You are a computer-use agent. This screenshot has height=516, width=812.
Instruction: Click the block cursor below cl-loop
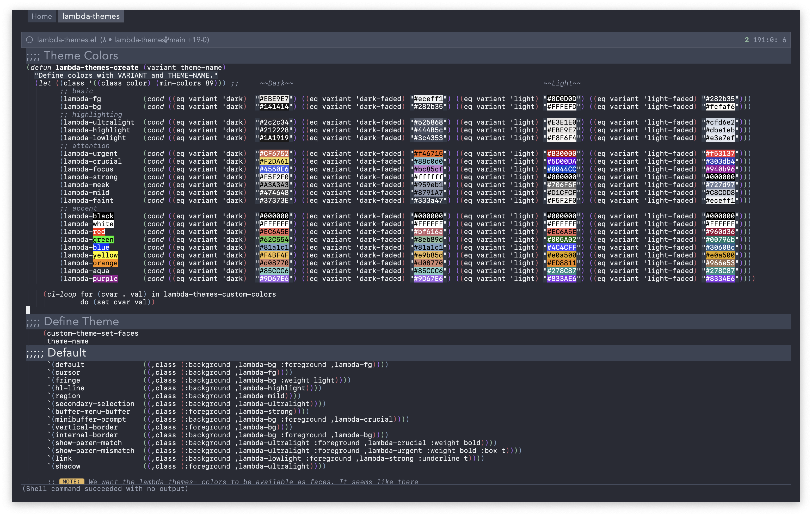(28, 310)
